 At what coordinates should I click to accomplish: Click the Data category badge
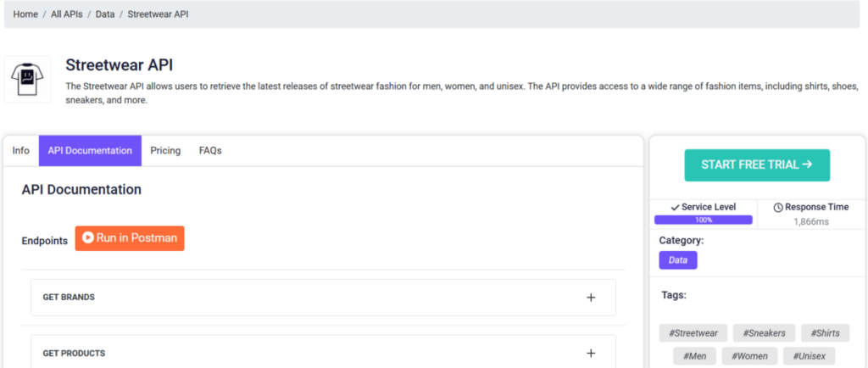(x=678, y=260)
